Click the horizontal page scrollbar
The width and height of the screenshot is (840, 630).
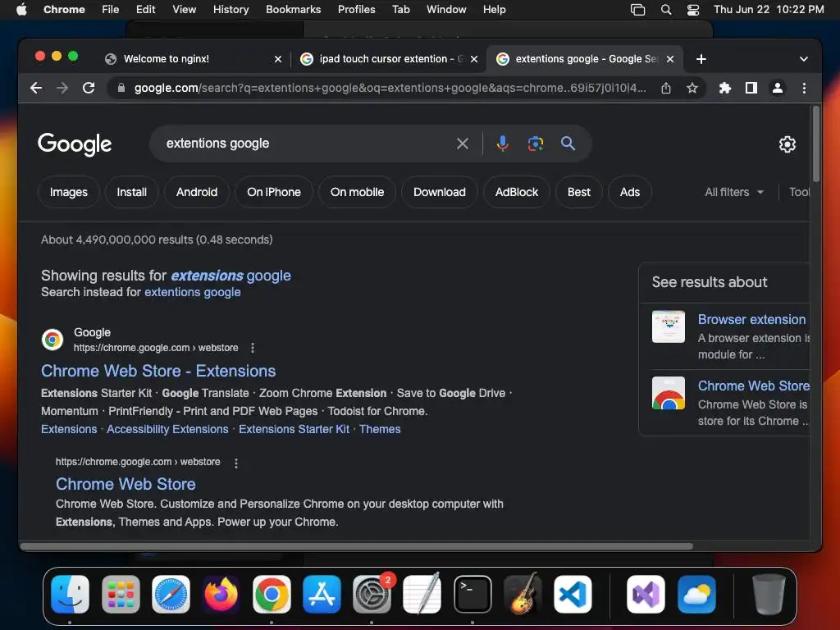click(x=357, y=546)
